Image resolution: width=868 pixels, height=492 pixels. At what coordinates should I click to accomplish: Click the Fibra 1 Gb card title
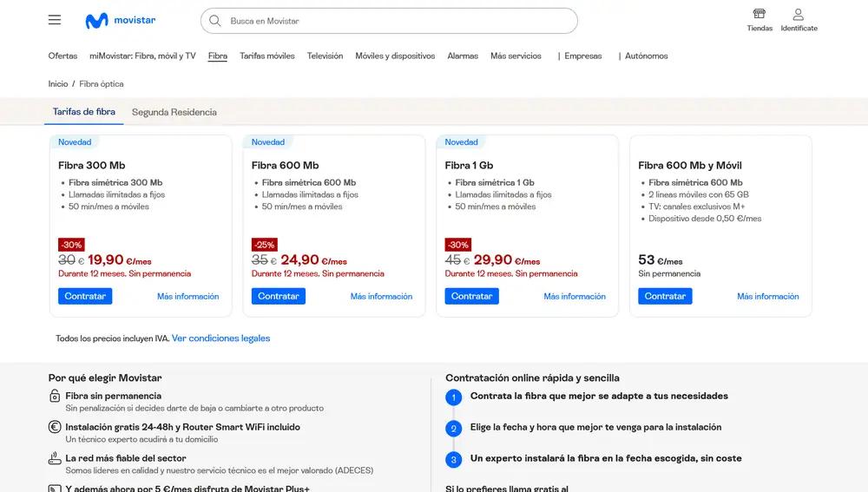pyautogui.click(x=469, y=166)
